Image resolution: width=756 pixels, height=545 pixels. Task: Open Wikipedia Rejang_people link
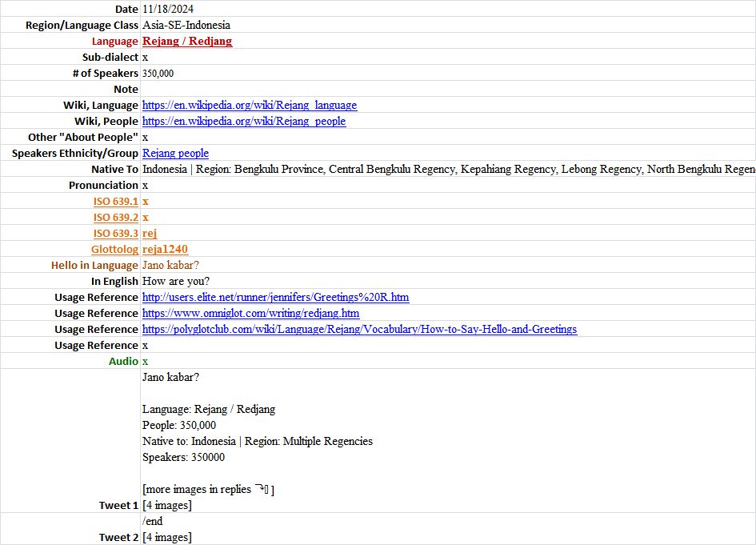coord(244,121)
